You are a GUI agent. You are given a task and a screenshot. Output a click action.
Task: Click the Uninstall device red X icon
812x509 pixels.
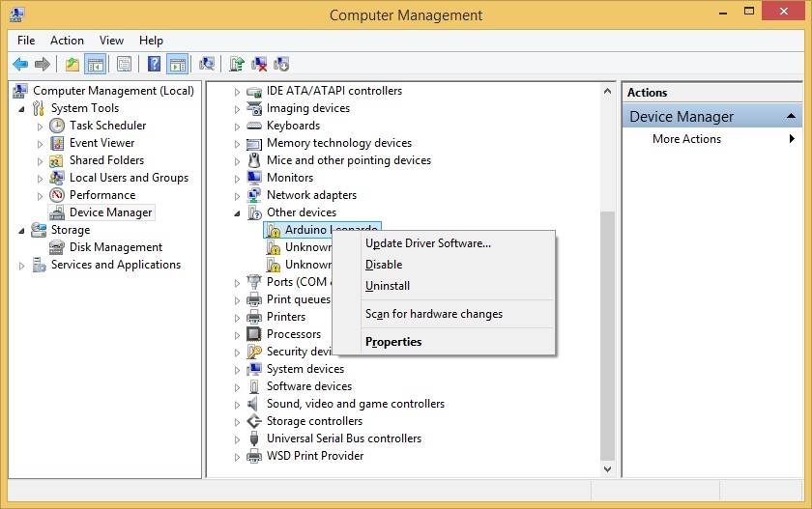(x=259, y=65)
